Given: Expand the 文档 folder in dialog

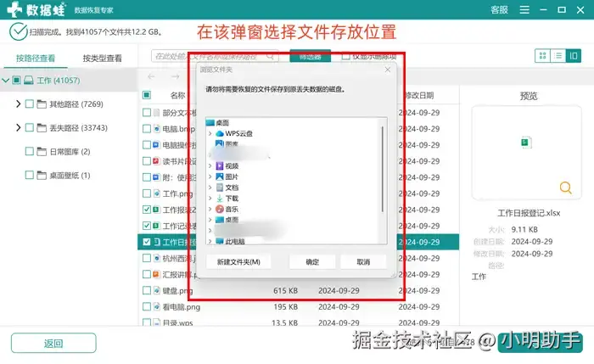Looking at the screenshot, I should (x=210, y=188).
